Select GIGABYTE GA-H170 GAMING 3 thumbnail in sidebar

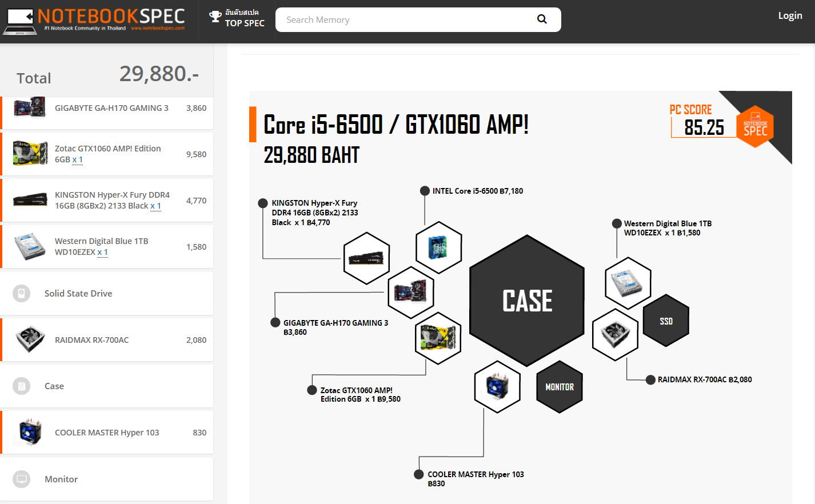30,107
